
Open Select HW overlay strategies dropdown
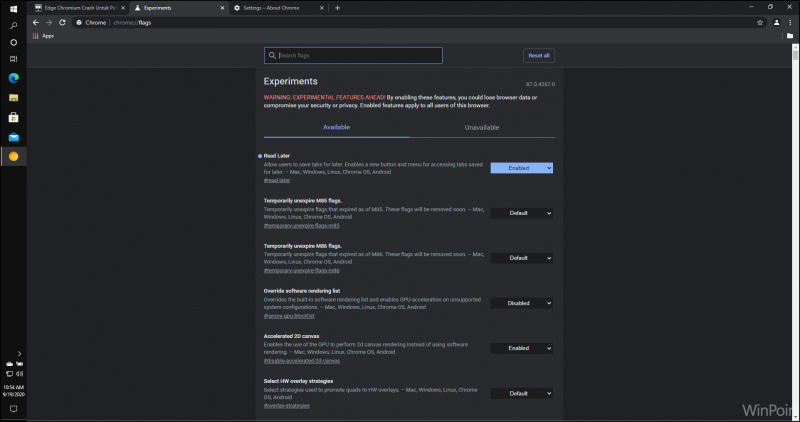(521, 393)
